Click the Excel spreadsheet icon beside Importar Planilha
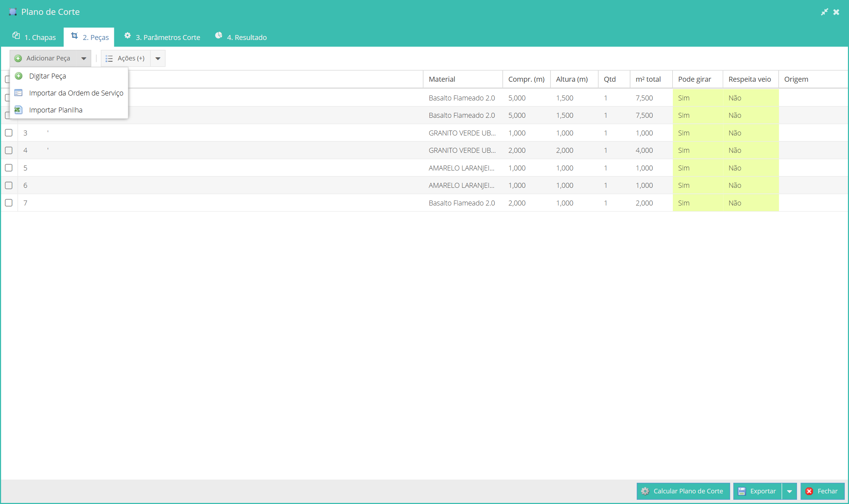 (x=18, y=110)
